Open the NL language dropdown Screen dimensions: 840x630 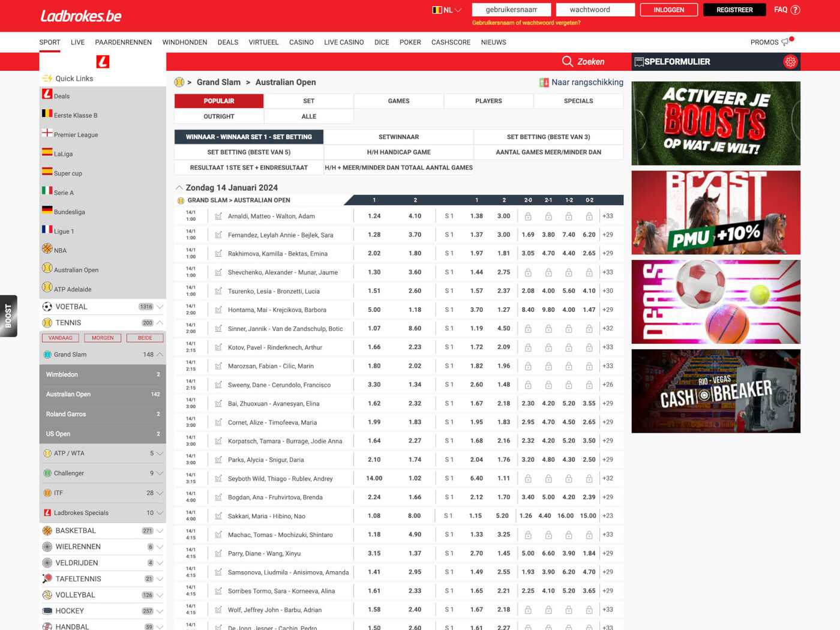(x=447, y=10)
